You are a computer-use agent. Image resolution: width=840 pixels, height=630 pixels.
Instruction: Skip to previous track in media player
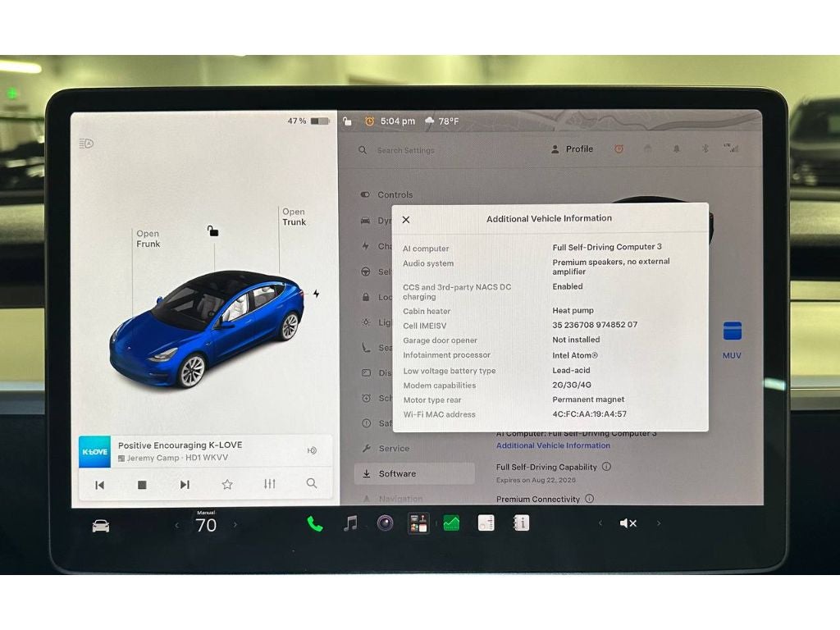coord(99,485)
